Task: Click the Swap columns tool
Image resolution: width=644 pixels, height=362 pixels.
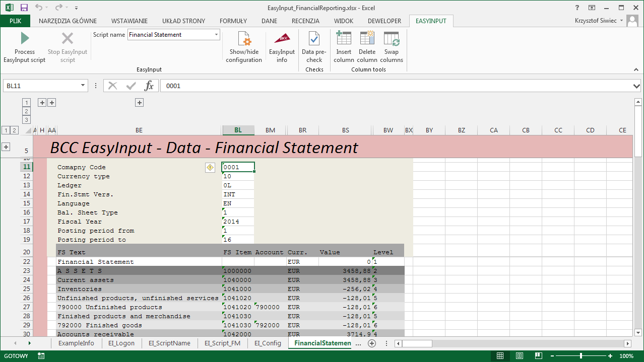Action: coord(392,47)
